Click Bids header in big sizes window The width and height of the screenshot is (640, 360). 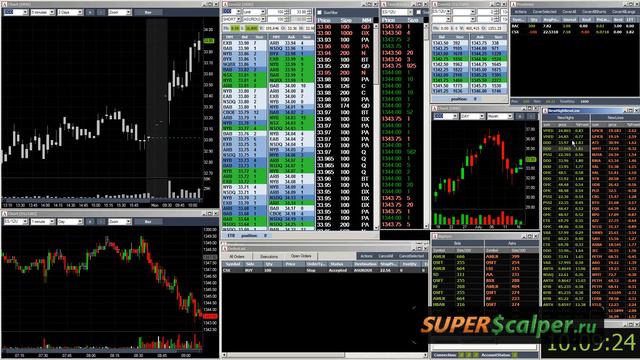(x=458, y=243)
